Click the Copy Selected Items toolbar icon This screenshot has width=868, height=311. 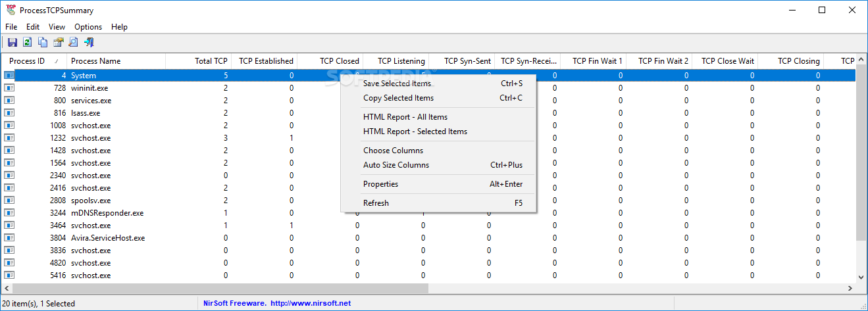pos(43,43)
